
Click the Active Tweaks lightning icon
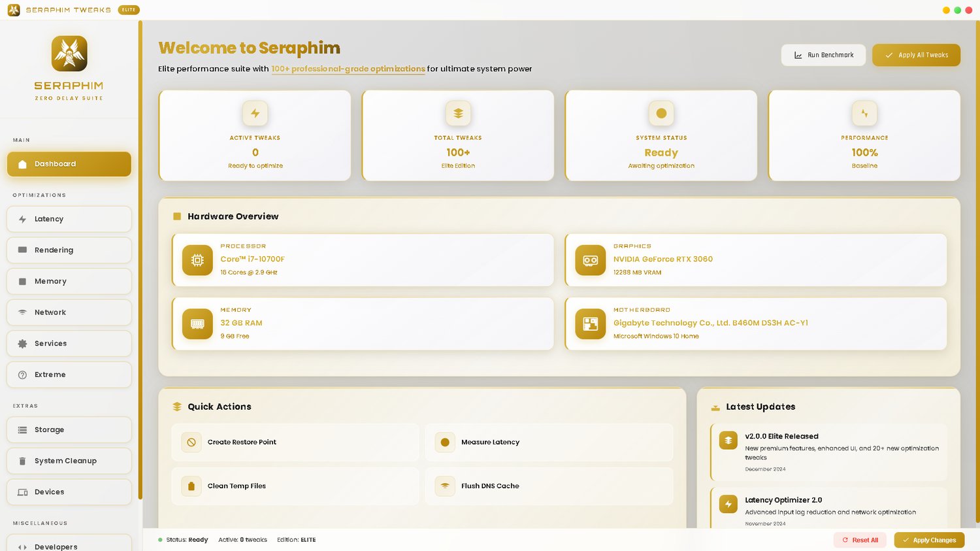click(255, 113)
